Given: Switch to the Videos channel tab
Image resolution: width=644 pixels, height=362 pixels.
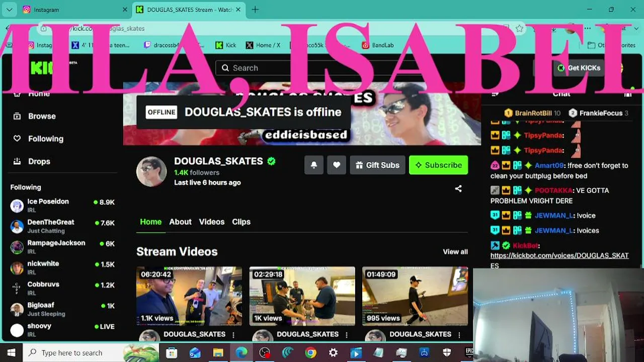Looking at the screenshot, I should 212,222.
